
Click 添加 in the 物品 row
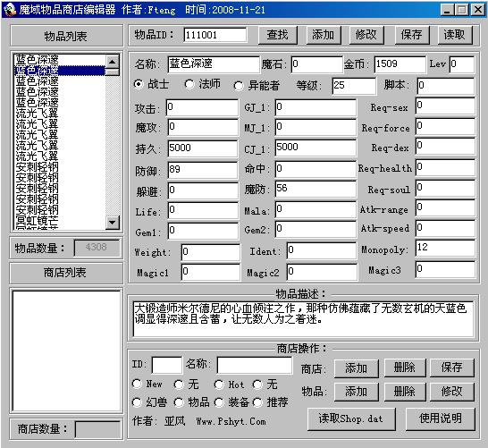pos(357,392)
